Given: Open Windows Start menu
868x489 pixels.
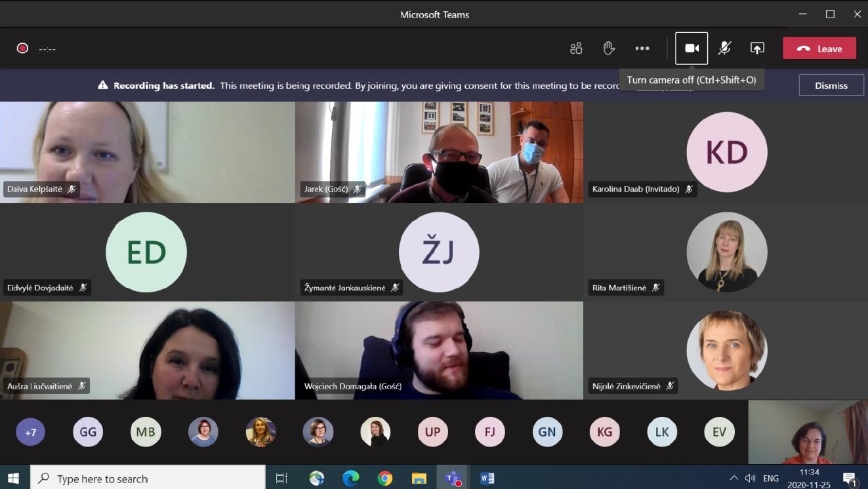Looking at the screenshot, I should (x=14, y=479).
